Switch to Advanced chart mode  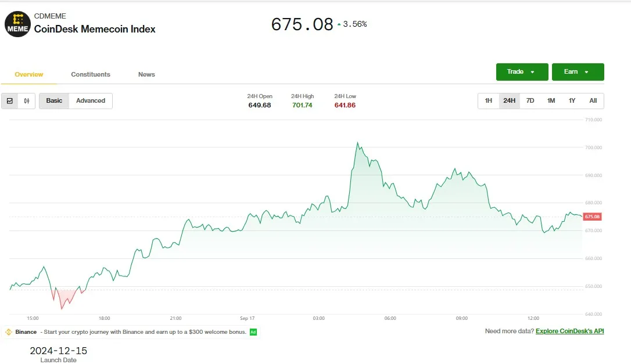91,100
